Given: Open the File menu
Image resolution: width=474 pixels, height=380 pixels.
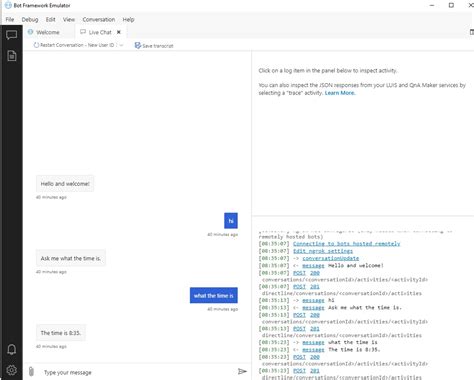Looking at the screenshot, I should [10, 19].
